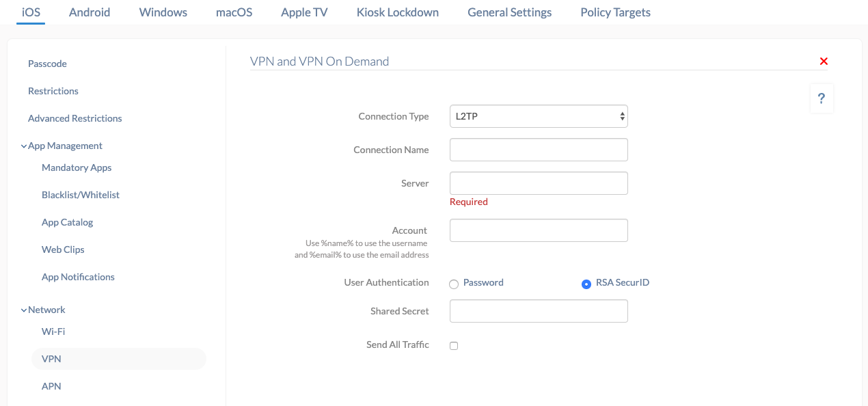Open the Passcode settings
The width and height of the screenshot is (868, 406).
[47, 64]
